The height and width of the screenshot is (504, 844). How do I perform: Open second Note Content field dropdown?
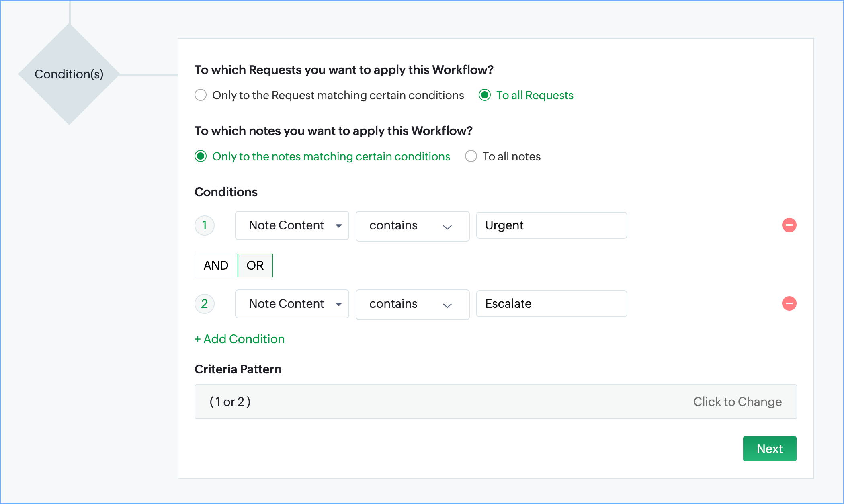tap(292, 304)
